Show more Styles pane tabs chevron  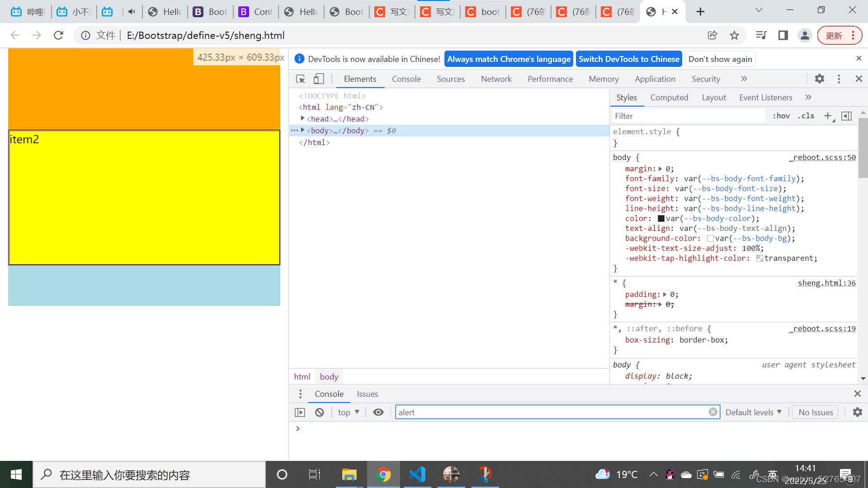coord(808,98)
